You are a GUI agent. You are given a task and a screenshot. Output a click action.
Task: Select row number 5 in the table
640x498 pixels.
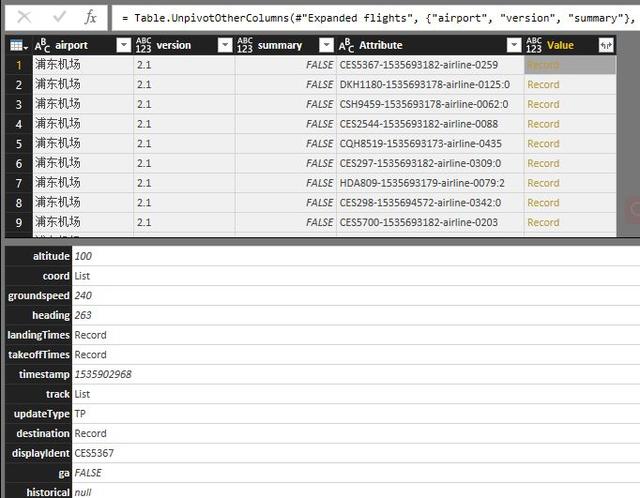pos(17,143)
